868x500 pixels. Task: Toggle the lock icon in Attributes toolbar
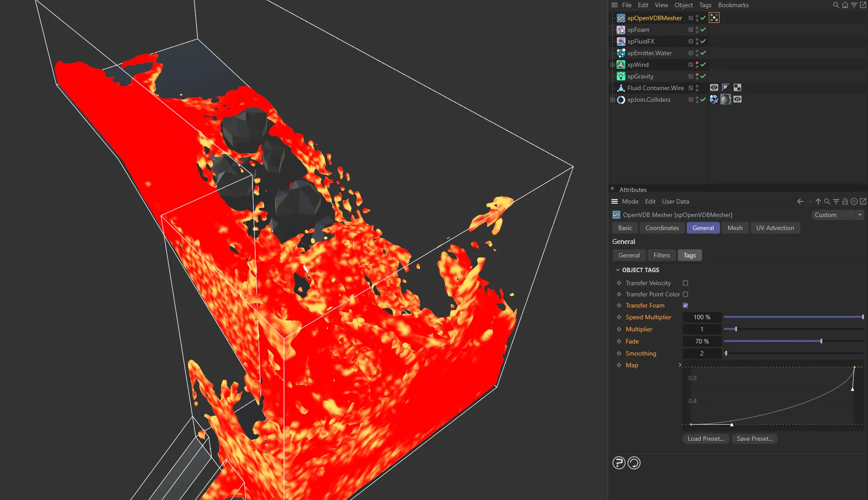click(x=845, y=202)
